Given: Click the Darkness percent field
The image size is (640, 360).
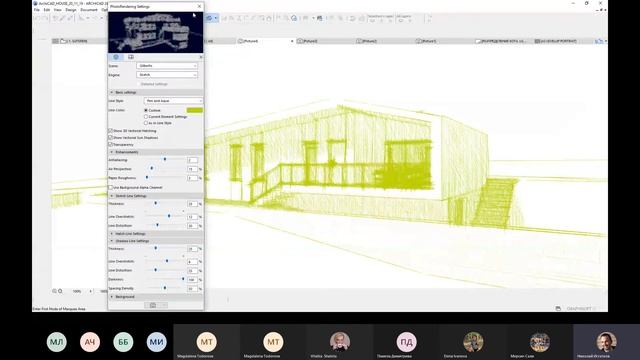Looking at the screenshot, I should point(192,280).
